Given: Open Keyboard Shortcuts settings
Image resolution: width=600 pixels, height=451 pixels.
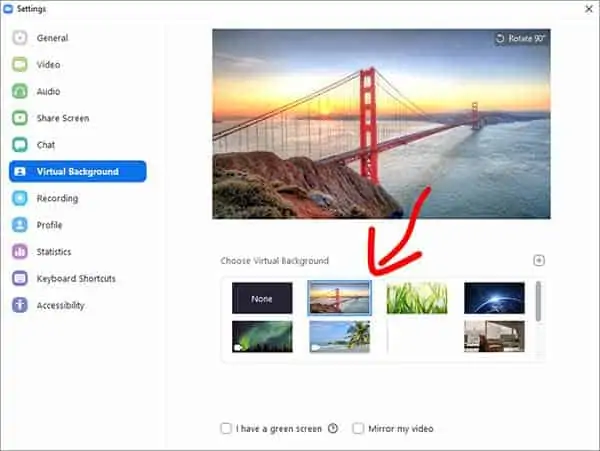Looking at the screenshot, I should tap(76, 278).
